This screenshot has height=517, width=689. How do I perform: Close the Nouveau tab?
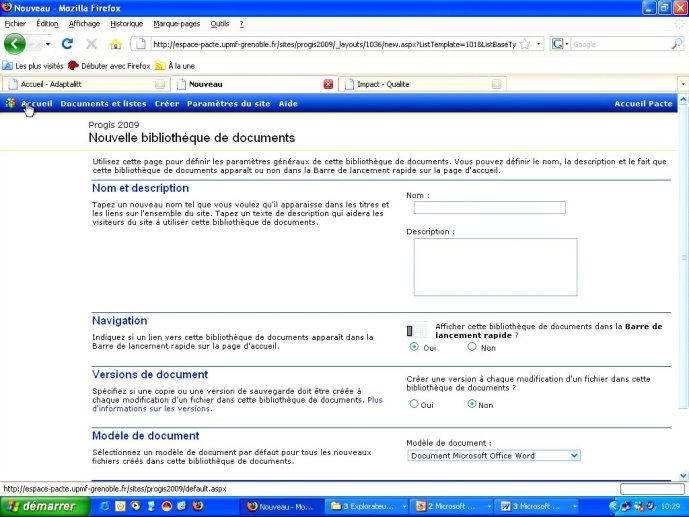click(328, 84)
